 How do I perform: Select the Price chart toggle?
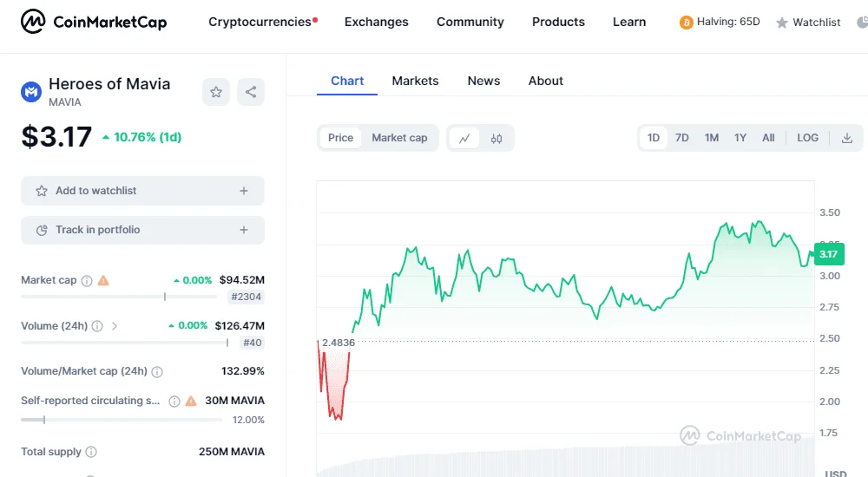click(340, 138)
